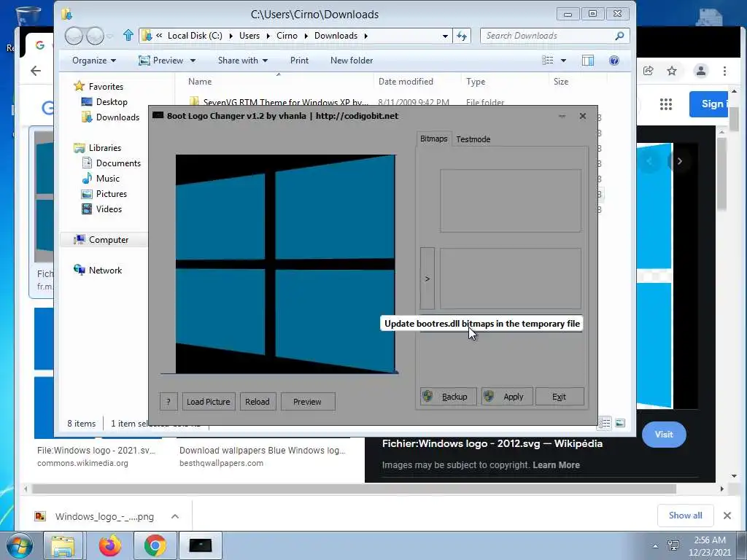This screenshot has width=747, height=560.
Task: Click the > arrow update bitmaps button
Action: [x=427, y=279]
